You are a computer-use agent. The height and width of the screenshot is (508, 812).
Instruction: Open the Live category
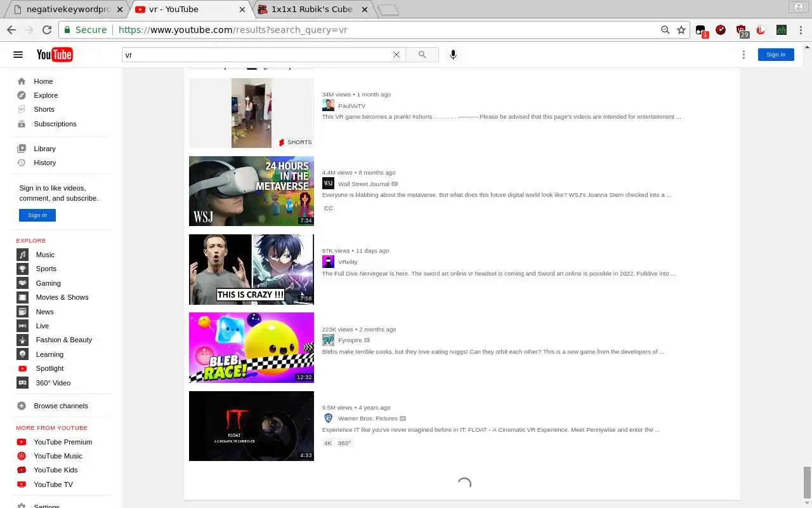(43, 326)
